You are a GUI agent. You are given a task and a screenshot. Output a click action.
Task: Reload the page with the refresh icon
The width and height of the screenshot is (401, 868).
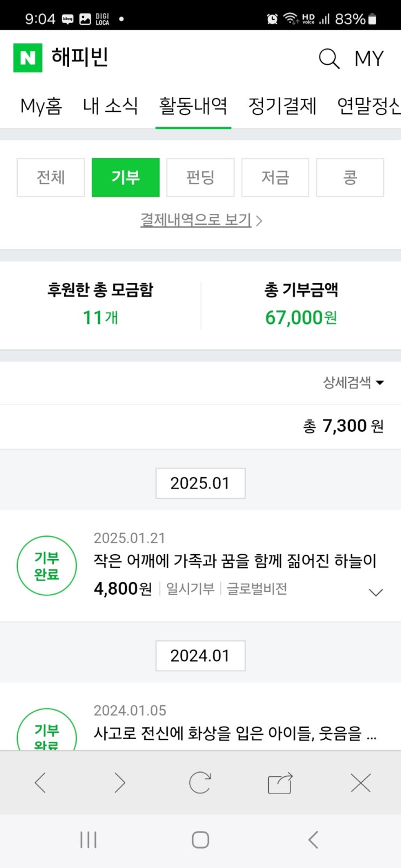click(200, 782)
